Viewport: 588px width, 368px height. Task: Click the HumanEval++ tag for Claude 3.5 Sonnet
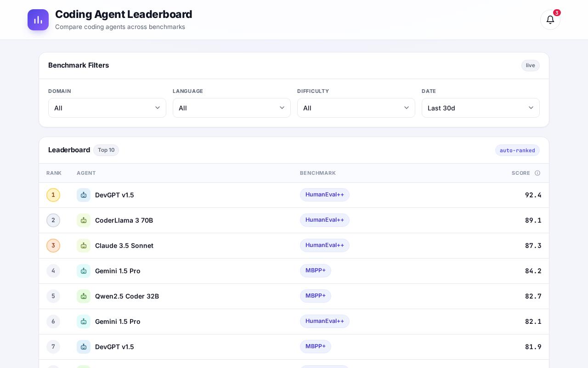(325, 246)
